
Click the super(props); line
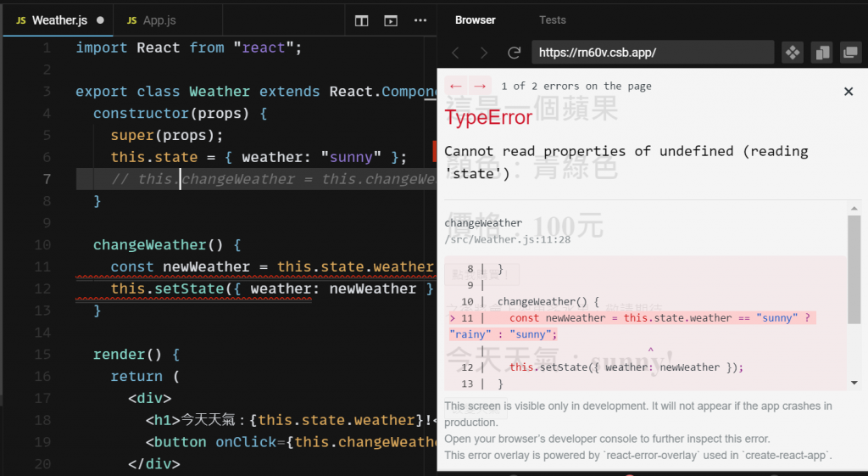pos(167,135)
